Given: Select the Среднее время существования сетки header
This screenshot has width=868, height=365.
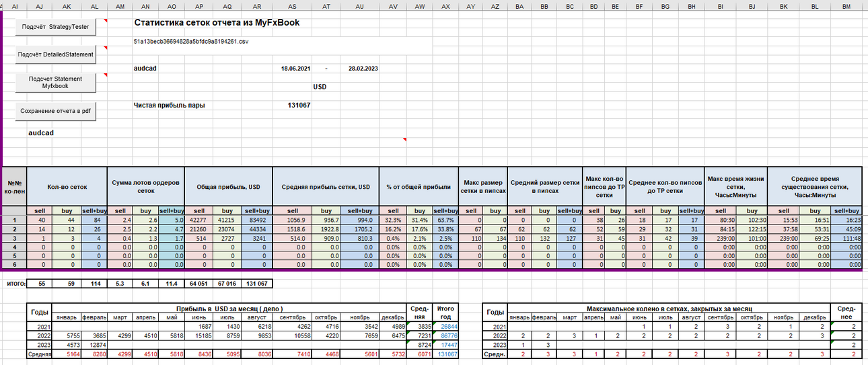Looking at the screenshot, I should [x=815, y=186].
